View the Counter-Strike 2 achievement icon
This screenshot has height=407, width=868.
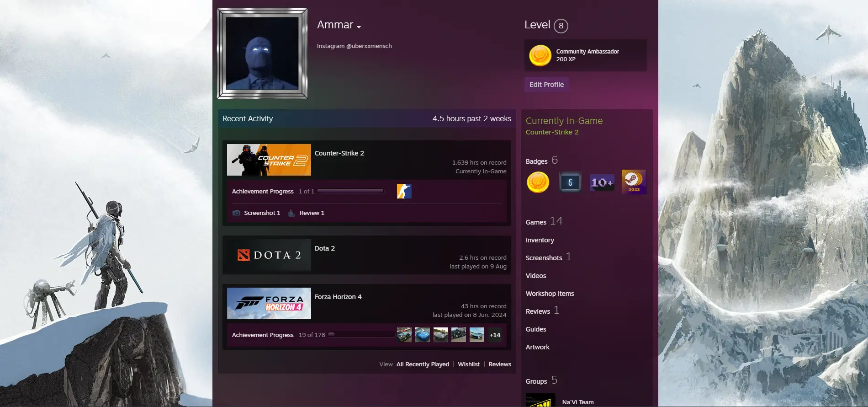(x=404, y=191)
